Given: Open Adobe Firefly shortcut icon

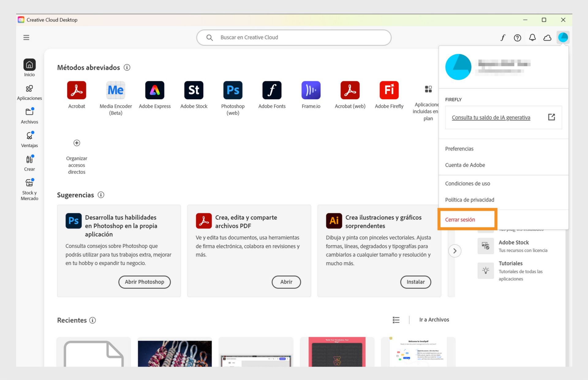Looking at the screenshot, I should [x=389, y=90].
